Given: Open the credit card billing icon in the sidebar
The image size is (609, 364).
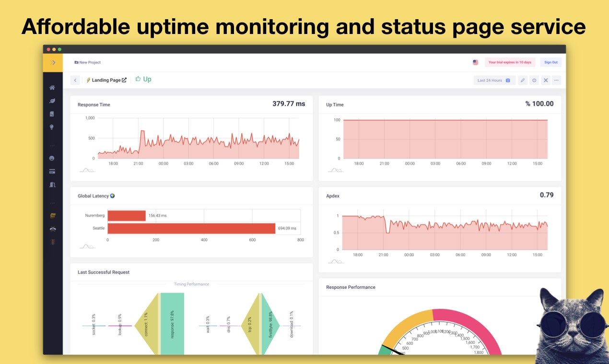Looking at the screenshot, I should (x=52, y=171).
